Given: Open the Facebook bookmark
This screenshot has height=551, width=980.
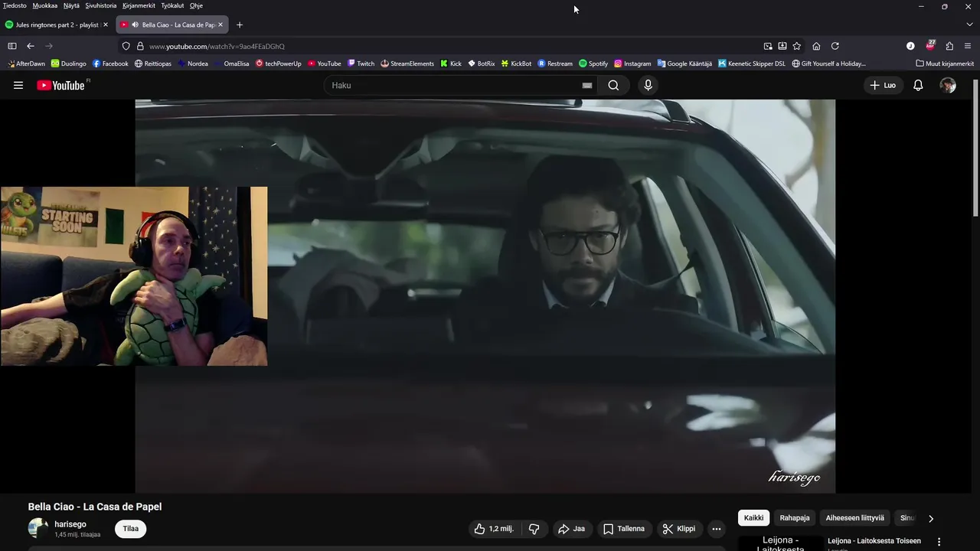Looking at the screenshot, I should coord(110,64).
